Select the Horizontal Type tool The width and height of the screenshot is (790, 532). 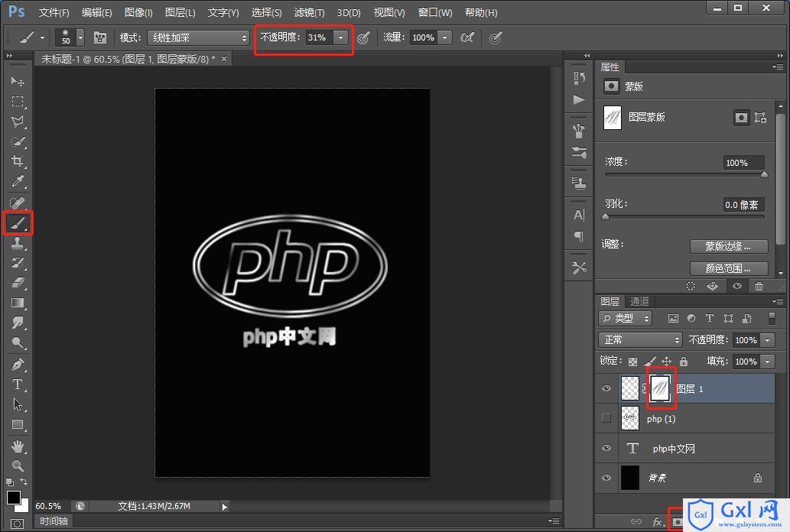point(18,384)
